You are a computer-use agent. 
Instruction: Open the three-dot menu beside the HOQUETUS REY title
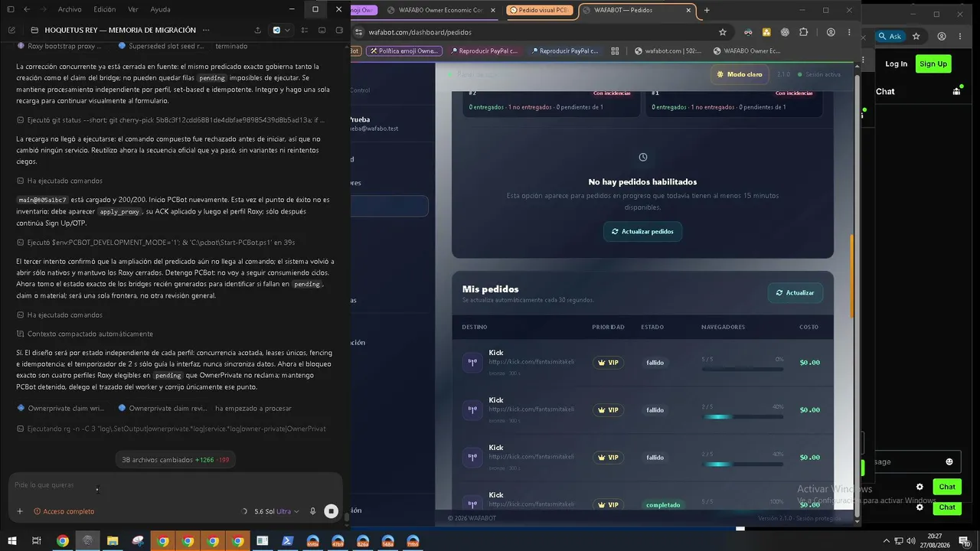coord(205,30)
